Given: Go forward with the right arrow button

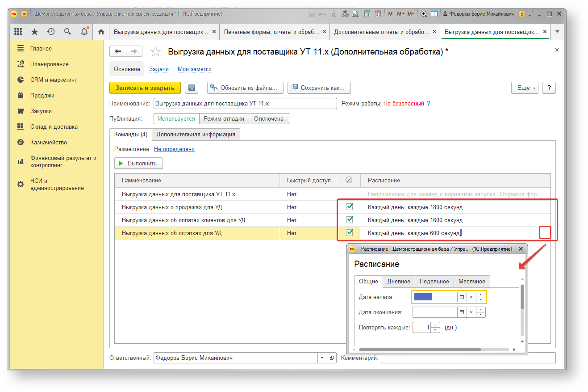Looking at the screenshot, I should (134, 51).
